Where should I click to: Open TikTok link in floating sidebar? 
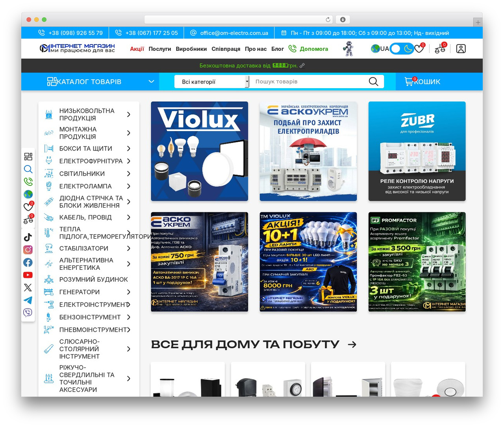[x=28, y=237]
